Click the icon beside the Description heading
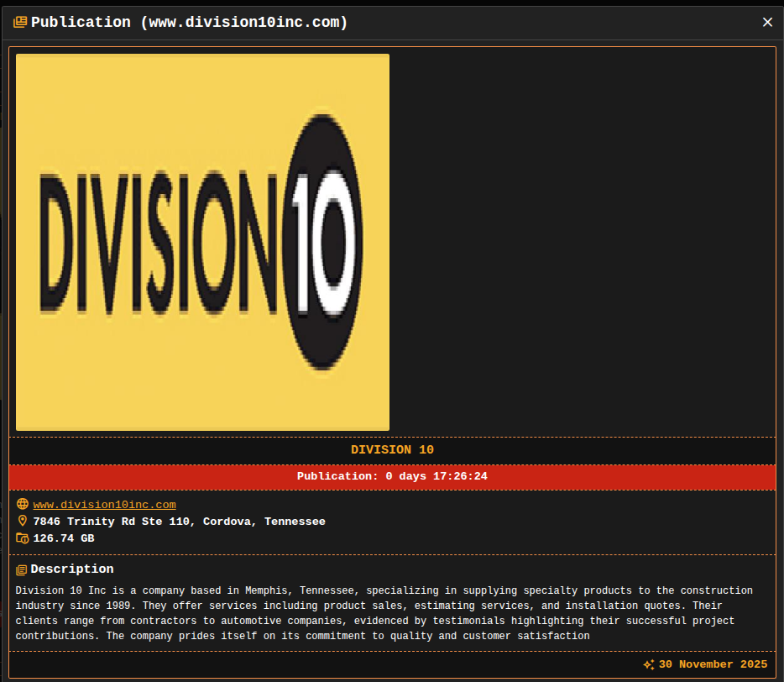Image resolution: width=784 pixels, height=682 pixels. pos(22,569)
